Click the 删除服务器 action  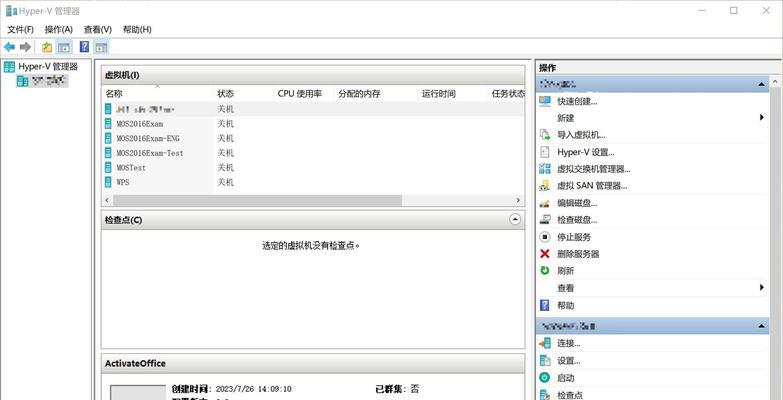click(x=578, y=254)
